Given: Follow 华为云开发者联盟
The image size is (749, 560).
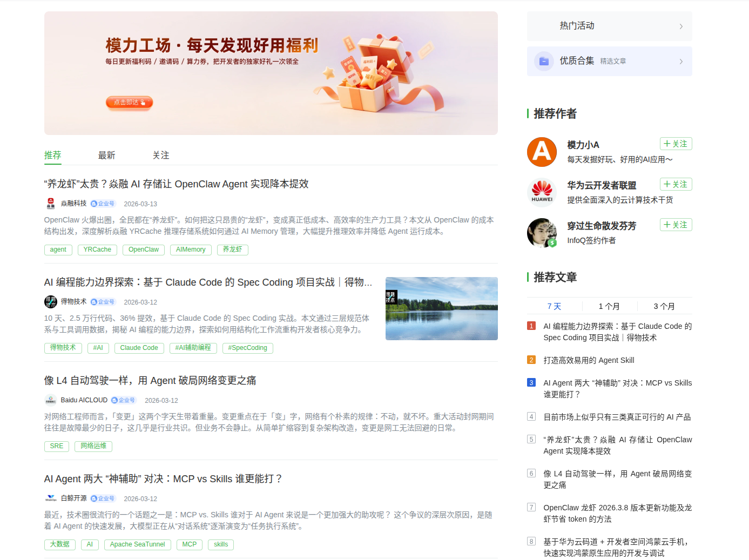Looking at the screenshot, I should coord(676,184).
